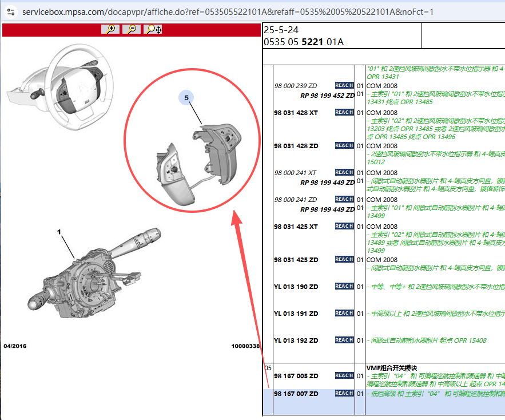The image size is (505, 420).
Task: Click REACH badge for YL 013 190 ZD
Action: [x=344, y=287]
